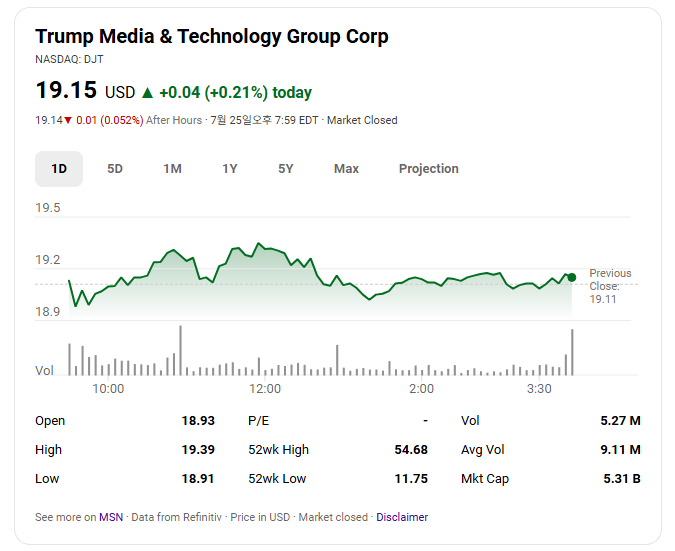Click the 12:00 time axis label
This screenshot has height=551, width=675.
click(x=265, y=389)
